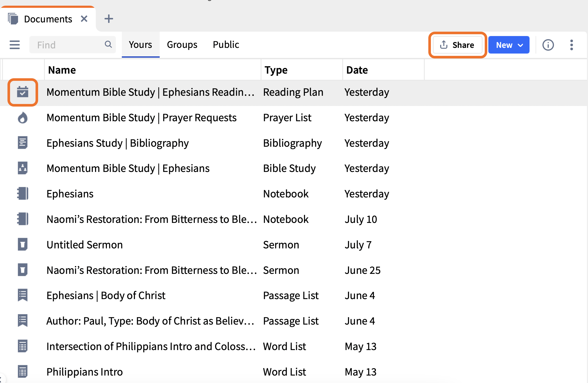588x383 pixels.
Task: Click the Philippians Intro word list icon
Action: (x=23, y=372)
